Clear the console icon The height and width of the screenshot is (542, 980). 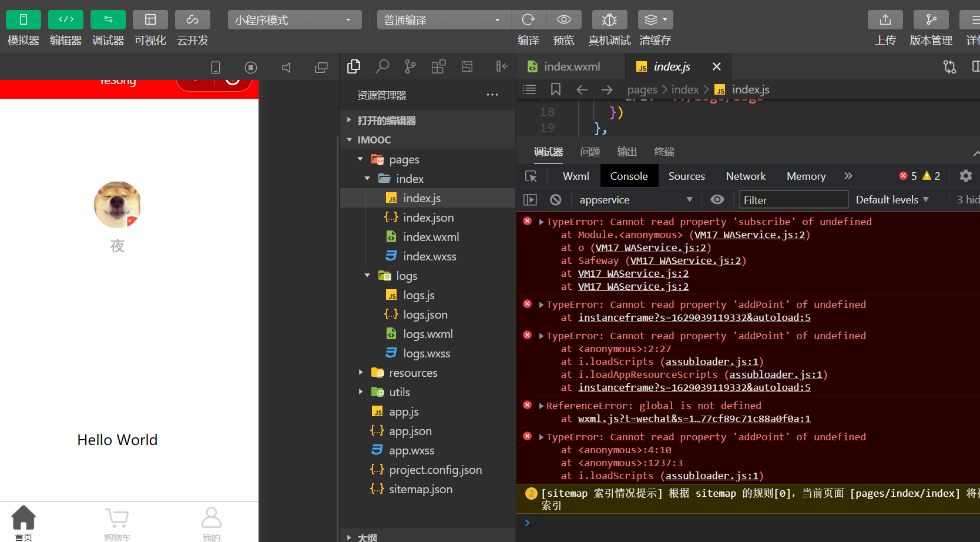coord(556,200)
